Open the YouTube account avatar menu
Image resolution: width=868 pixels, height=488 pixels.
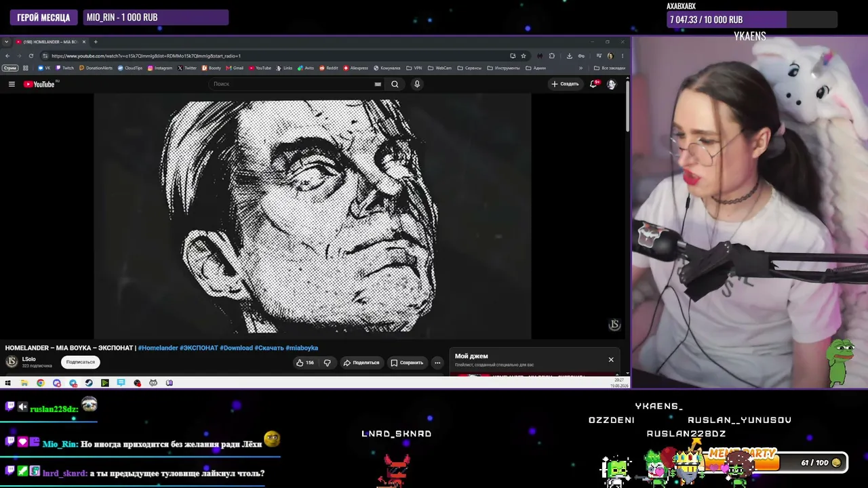point(611,84)
